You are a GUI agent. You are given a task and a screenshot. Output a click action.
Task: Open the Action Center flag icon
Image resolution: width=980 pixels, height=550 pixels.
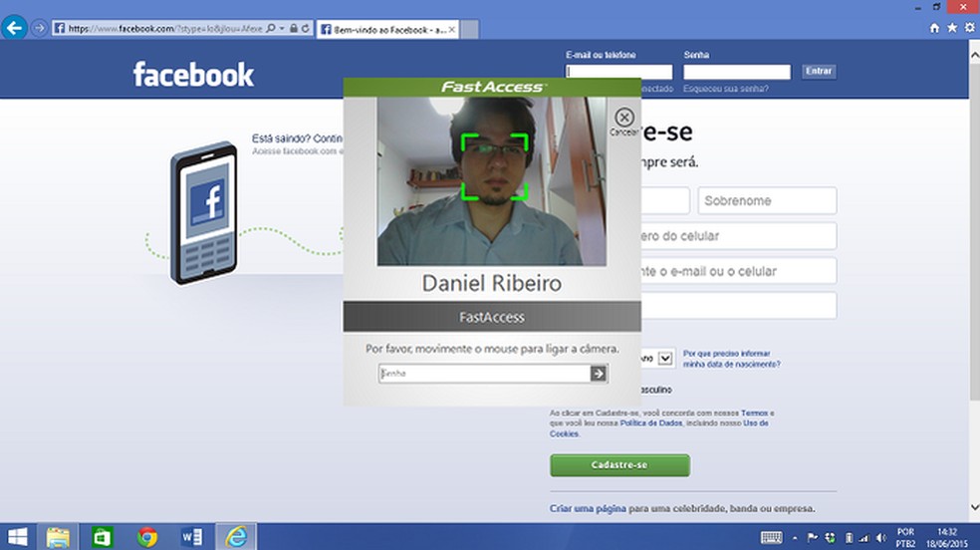coord(813,537)
